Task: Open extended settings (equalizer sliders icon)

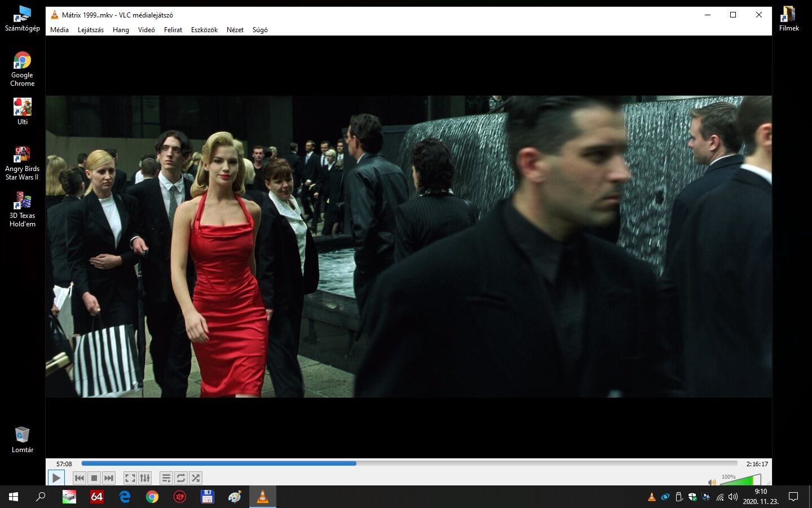Action: click(145, 478)
